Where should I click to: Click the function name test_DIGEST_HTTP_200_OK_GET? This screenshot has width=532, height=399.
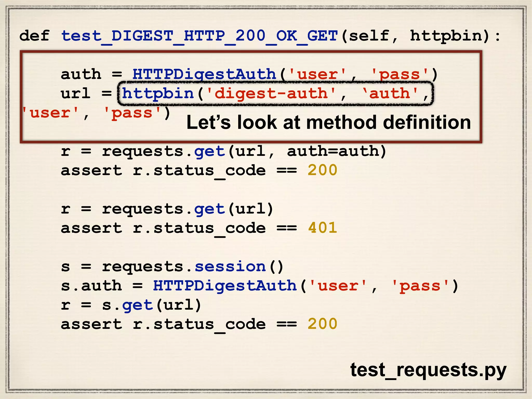click(x=199, y=36)
